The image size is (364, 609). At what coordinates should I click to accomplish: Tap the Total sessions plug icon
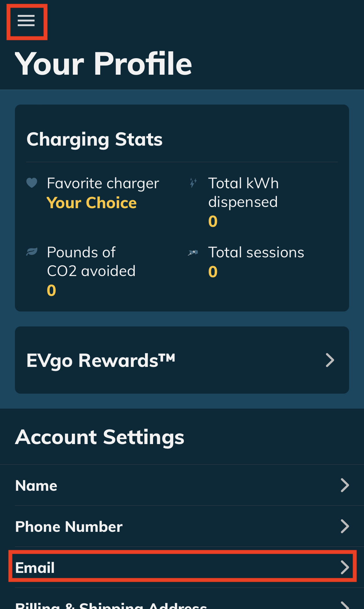click(193, 252)
